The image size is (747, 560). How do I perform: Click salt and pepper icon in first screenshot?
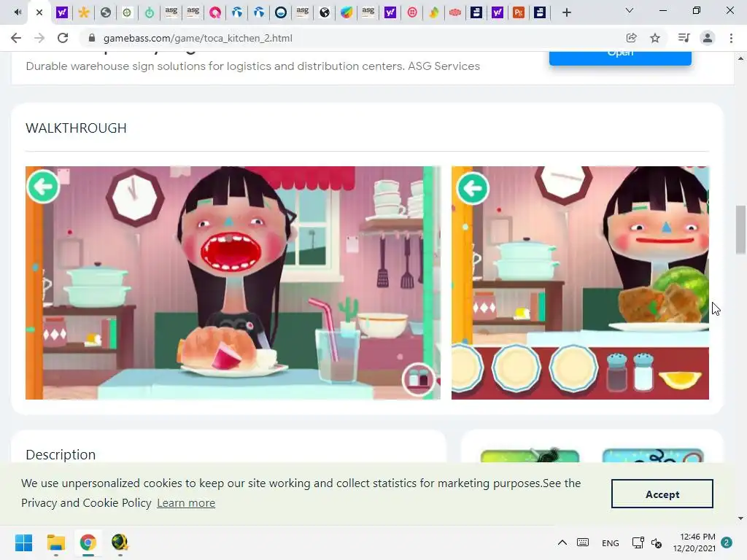point(418,379)
